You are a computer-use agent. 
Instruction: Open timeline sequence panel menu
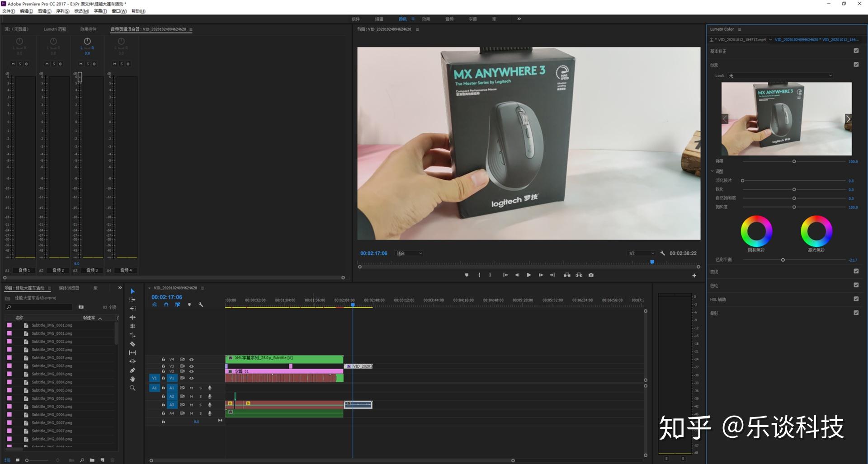coord(203,288)
